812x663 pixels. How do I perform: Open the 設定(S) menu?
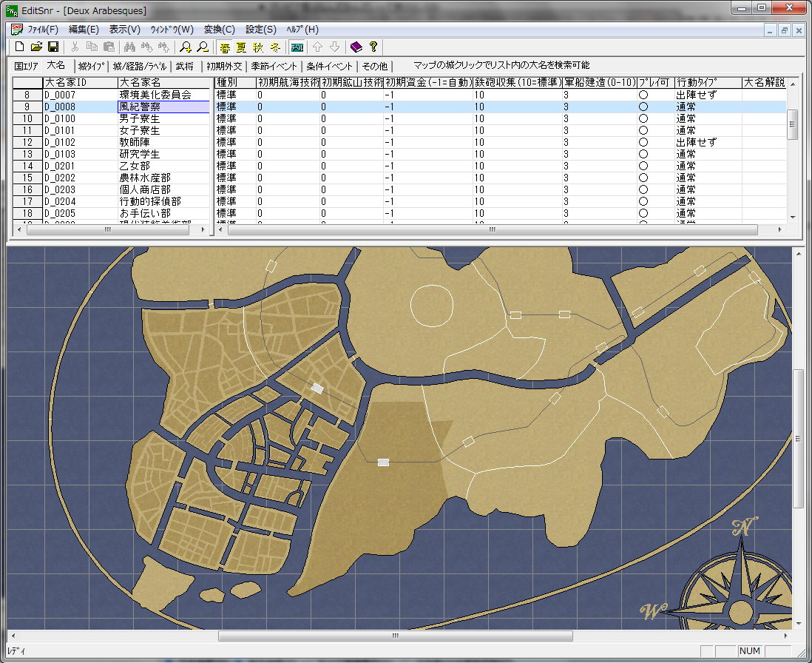click(260, 30)
